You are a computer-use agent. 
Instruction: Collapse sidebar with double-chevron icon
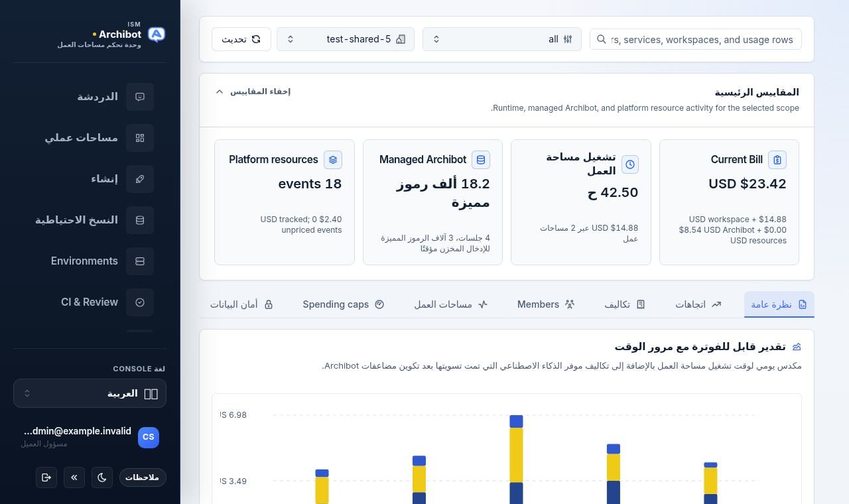(74, 477)
